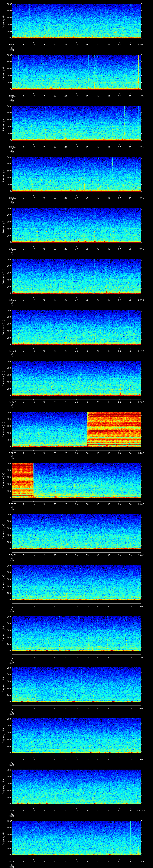This screenshot has width=153, height=868.
Task: Click the 13:46:00 start time label
Action: pyautogui.click(x=12, y=147)
